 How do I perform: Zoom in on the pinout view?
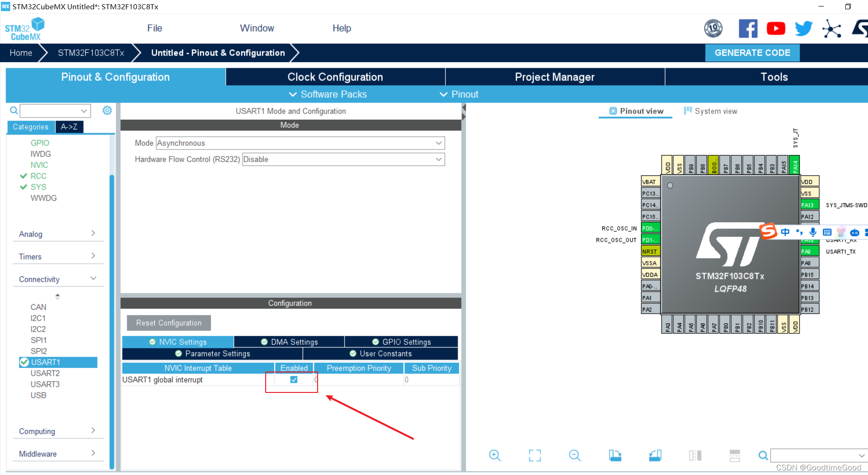[495, 456]
